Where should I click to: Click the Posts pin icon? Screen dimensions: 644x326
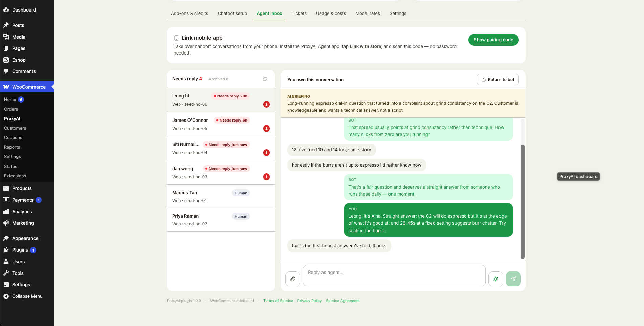(x=6, y=25)
